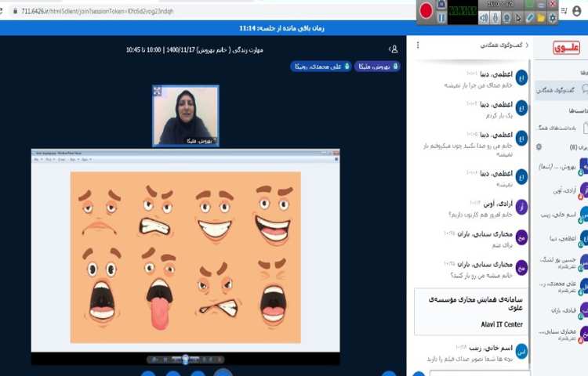Click Photo Viewer help icon
Viewport: 588px width, 376px height.
click(x=336, y=160)
